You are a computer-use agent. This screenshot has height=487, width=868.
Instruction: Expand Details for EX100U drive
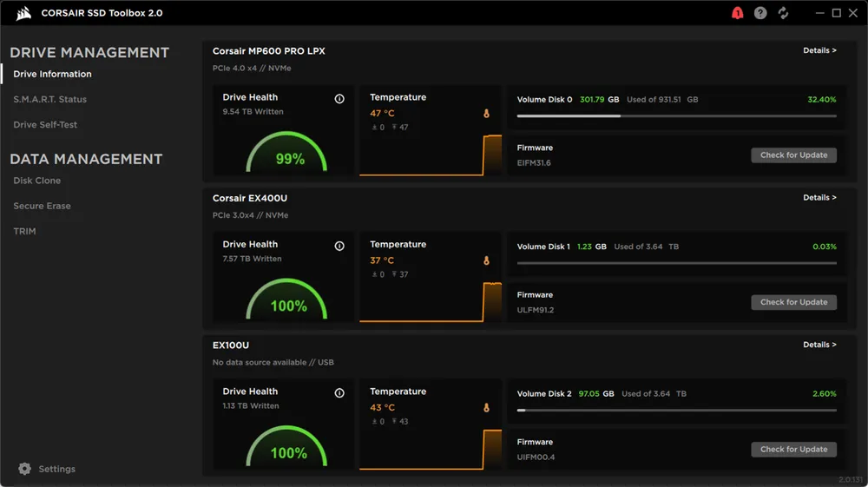[820, 345]
